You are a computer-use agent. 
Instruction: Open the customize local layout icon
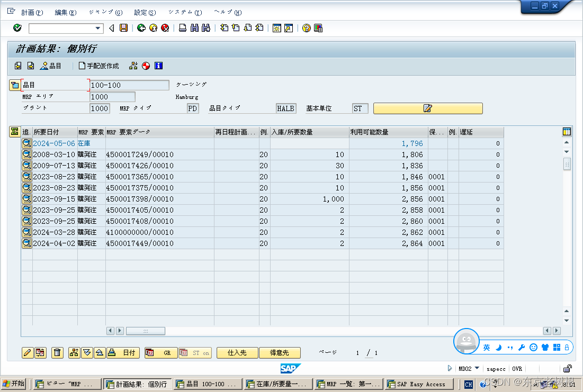pos(318,28)
